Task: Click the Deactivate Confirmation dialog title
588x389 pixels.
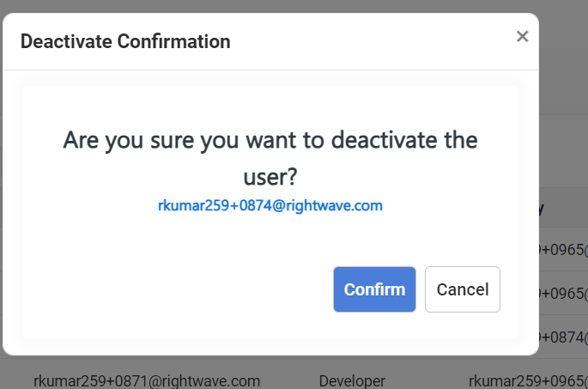Action: click(x=125, y=41)
